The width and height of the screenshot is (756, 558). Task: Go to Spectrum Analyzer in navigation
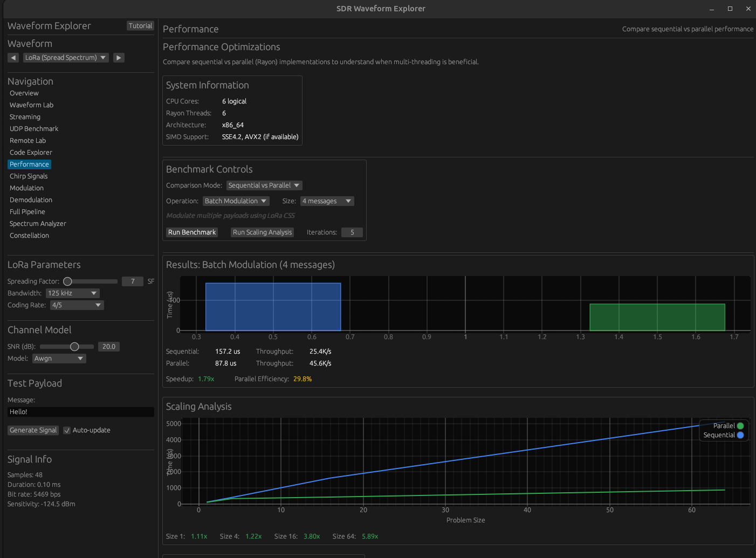pos(38,224)
